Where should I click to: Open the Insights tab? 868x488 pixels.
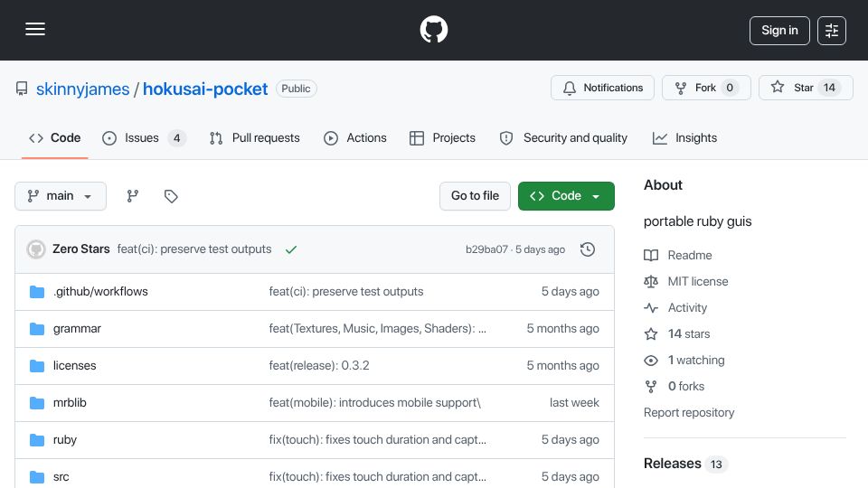[684, 138]
